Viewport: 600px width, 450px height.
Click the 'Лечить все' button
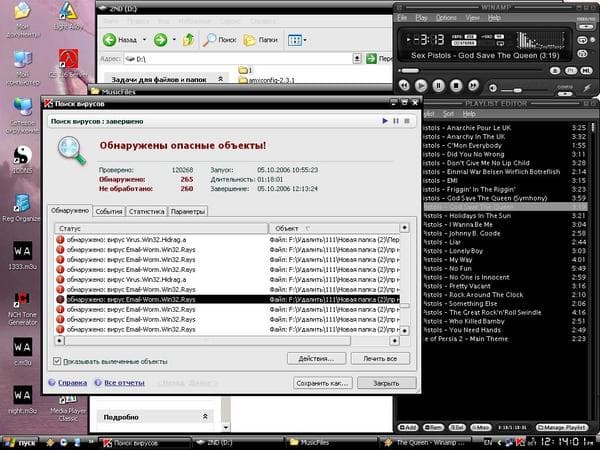tap(380, 359)
